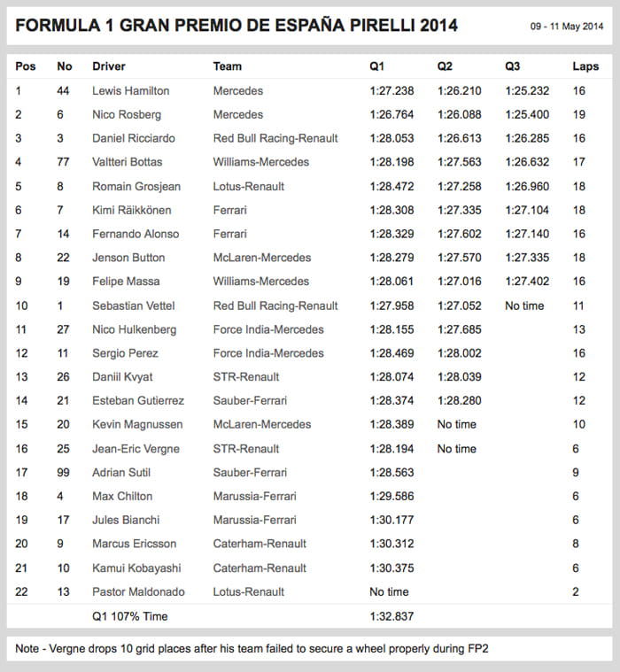Click Hamilton's Q3 time 1:25.232
The image size is (620, 672).
tap(527, 91)
